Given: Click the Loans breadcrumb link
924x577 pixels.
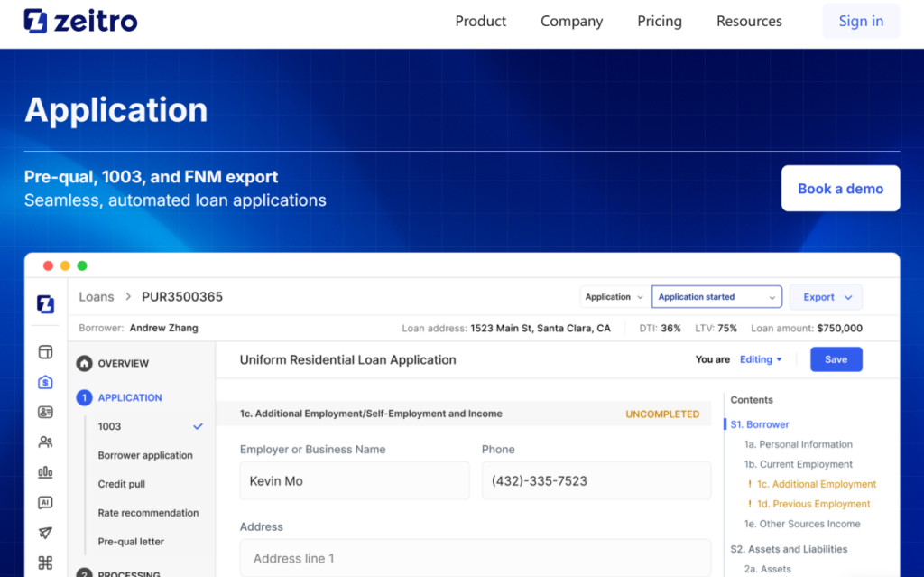Looking at the screenshot, I should click(x=97, y=297).
